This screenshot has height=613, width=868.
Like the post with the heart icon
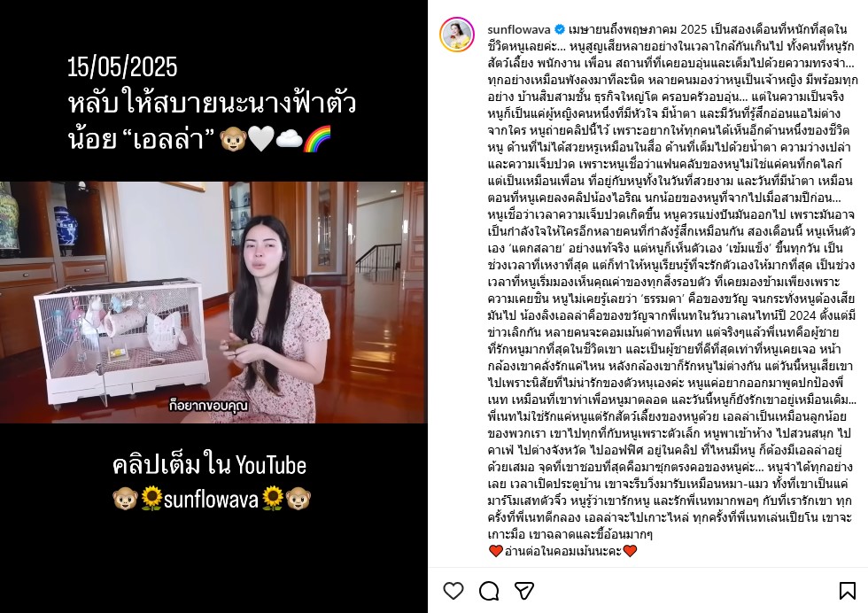[453, 591]
